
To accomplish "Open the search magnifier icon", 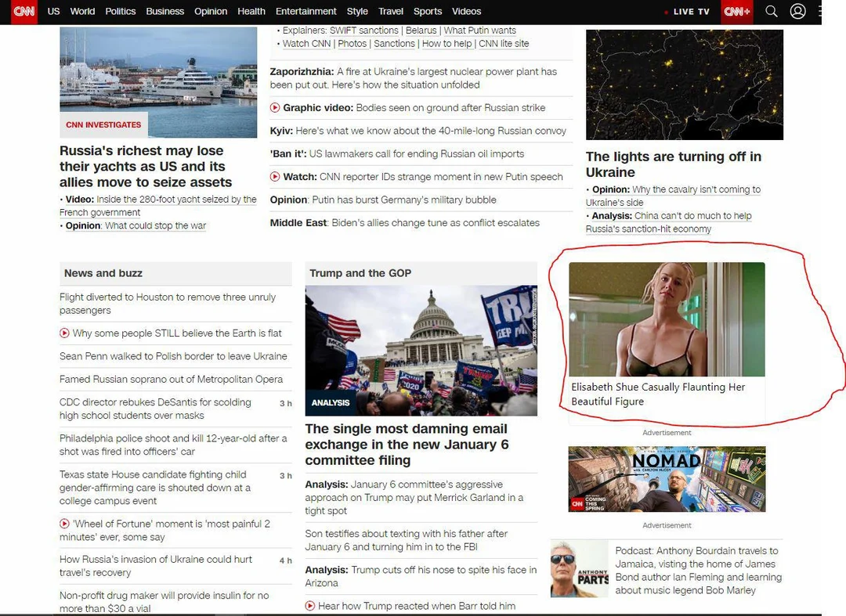I will coord(772,11).
